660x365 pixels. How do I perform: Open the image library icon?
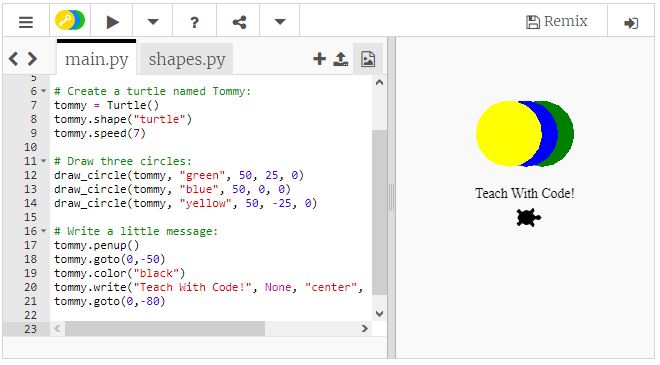click(368, 59)
